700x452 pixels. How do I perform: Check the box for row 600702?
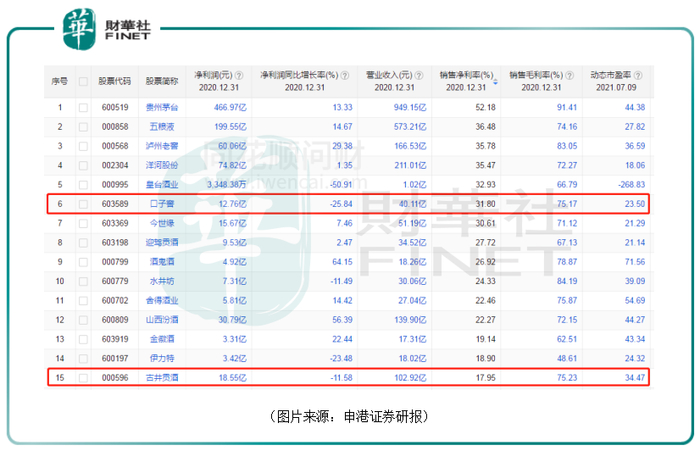pyautogui.click(x=83, y=301)
